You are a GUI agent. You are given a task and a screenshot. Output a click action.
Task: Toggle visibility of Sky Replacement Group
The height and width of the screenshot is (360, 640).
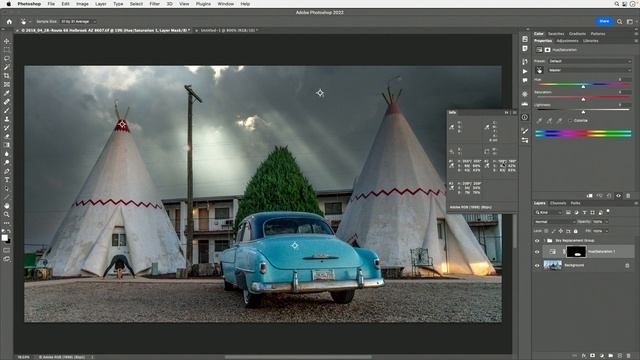(537, 241)
